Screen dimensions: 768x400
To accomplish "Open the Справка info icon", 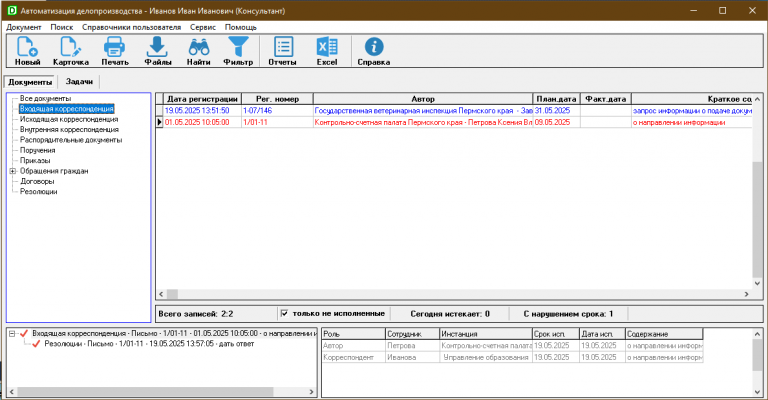I will pos(374,46).
